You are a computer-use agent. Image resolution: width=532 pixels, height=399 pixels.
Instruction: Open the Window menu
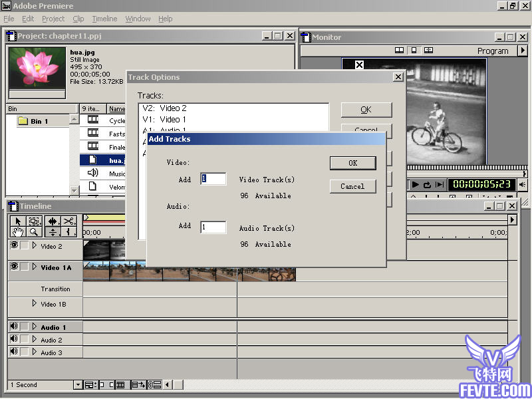pyautogui.click(x=138, y=19)
